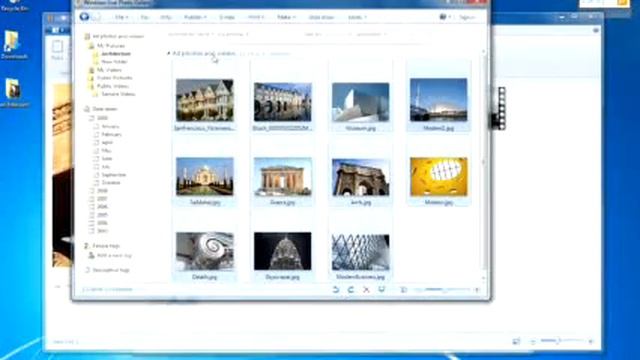Switch thumbnail view using details icon
Viewport: 640px width, 360px height.
[x=403, y=290]
